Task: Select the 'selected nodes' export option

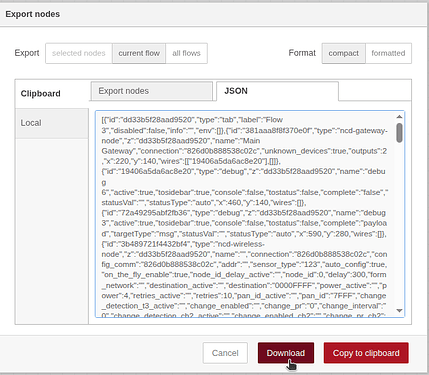Action: pyautogui.click(x=79, y=53)
